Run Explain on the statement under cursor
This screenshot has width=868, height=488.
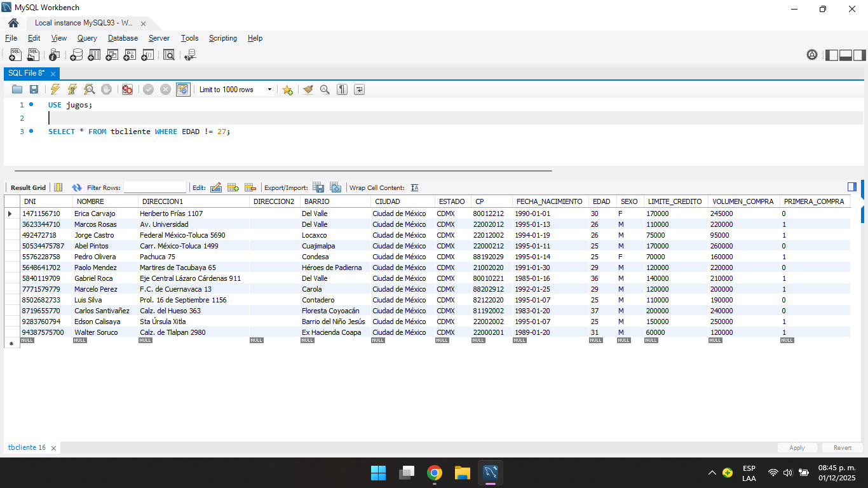point(90,90)
